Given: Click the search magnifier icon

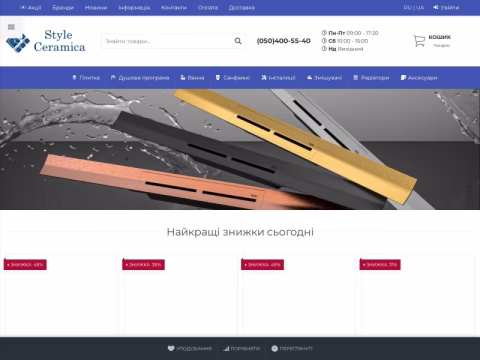Looking at the screenshot, I should (238, 41).
